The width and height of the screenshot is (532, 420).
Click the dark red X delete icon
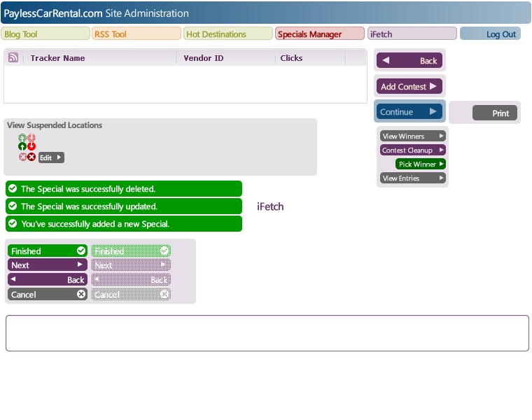(x=31, y=157)
